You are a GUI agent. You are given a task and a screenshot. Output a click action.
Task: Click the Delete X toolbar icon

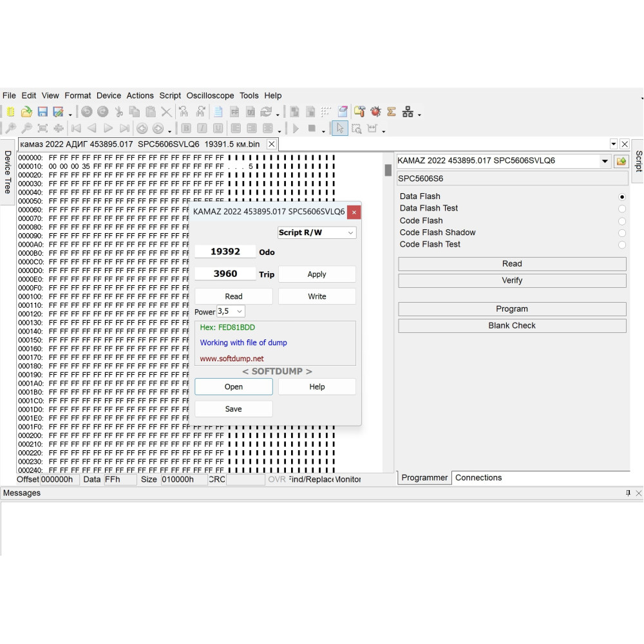(166, 111)
